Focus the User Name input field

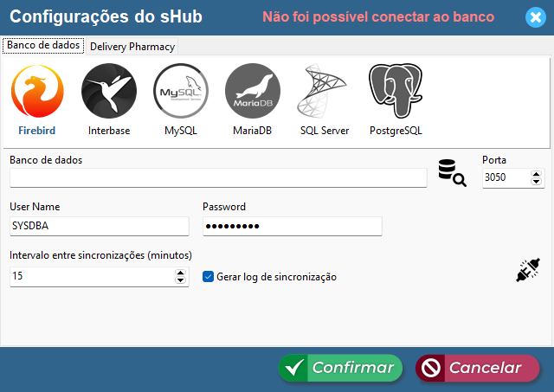click(99, 226)
